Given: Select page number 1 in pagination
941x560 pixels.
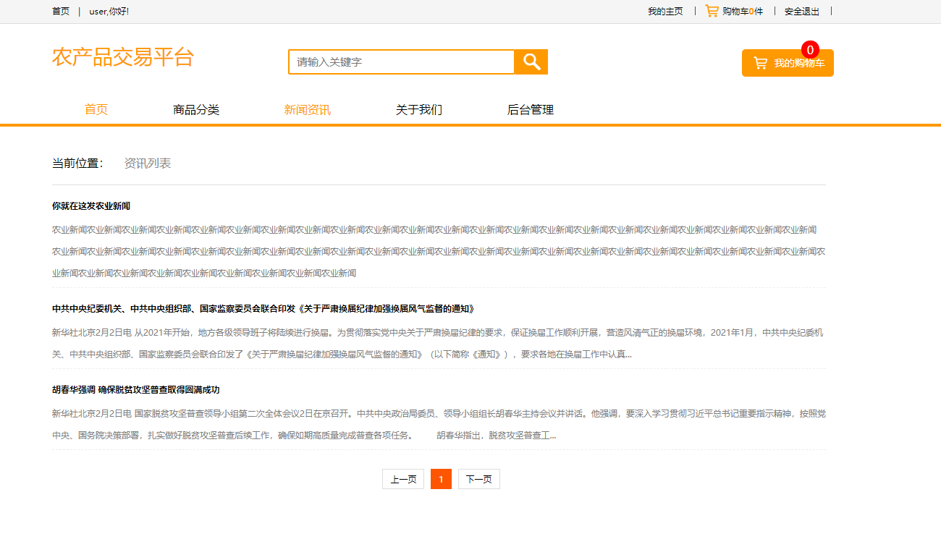Looking at the screenshot, I should point(441,478).
